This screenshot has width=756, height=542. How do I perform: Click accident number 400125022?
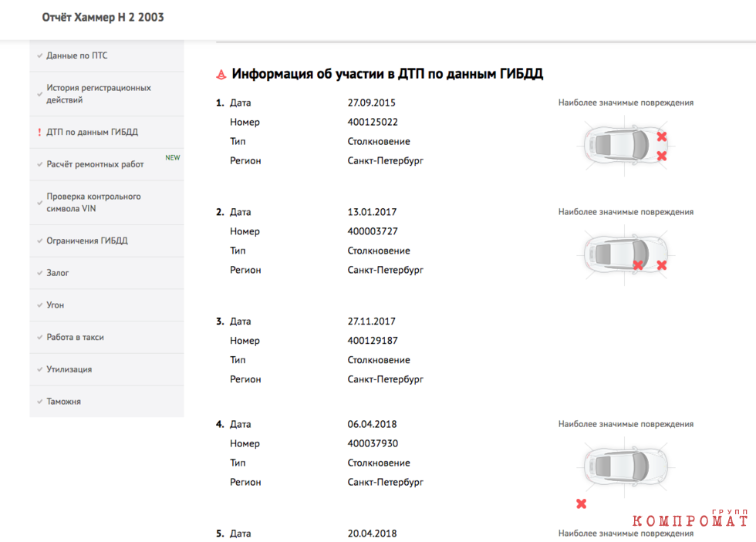tap(373, 122)
